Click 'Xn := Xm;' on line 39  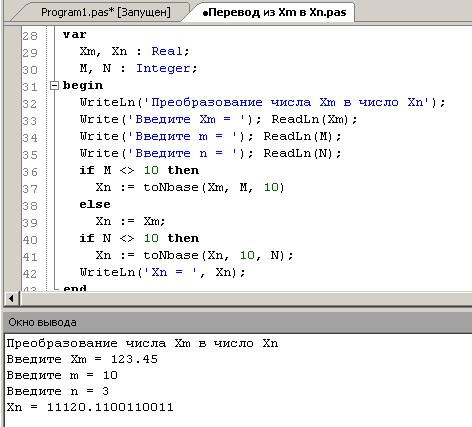point(130,221)
